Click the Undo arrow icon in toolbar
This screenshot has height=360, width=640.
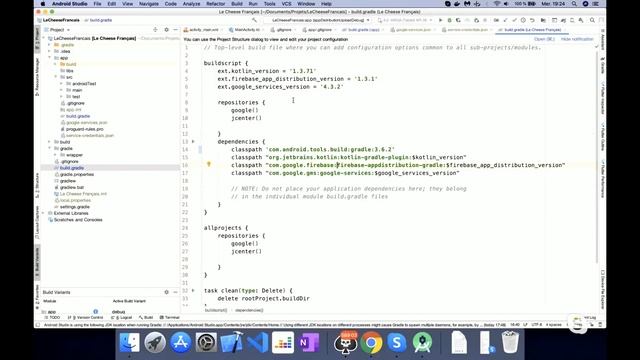(x=532, y=20)
